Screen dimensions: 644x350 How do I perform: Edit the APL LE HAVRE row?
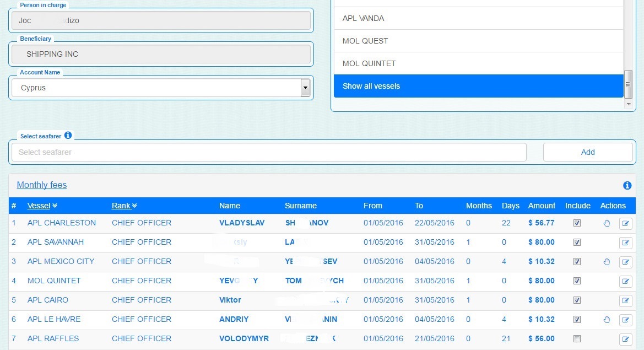point(625,320)
